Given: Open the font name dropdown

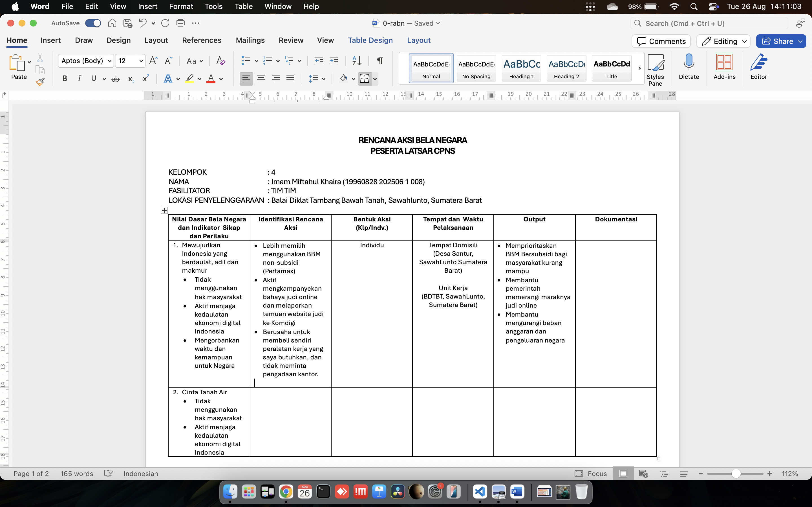Looking at the screenshot, I should [x=109, y=61].
